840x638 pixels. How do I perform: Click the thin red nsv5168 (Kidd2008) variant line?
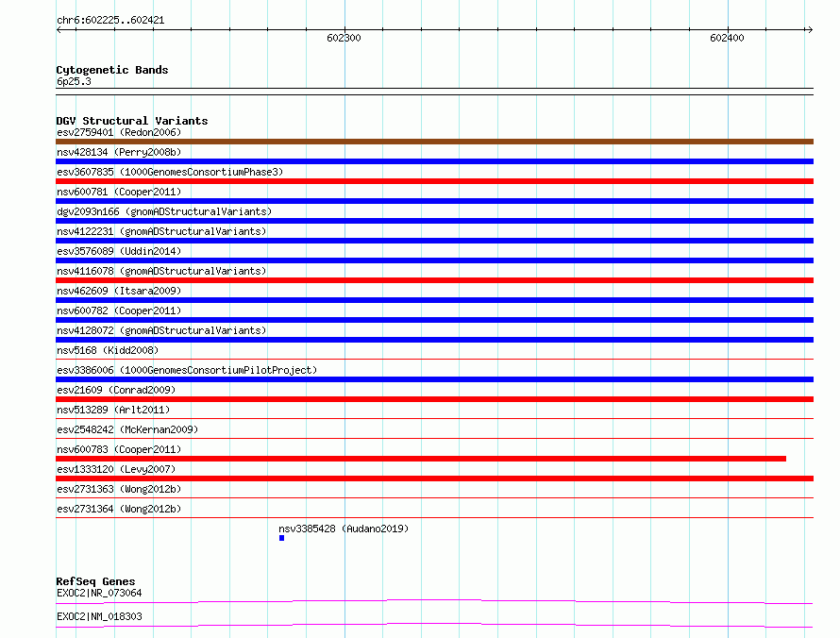[x=434, y=359]
